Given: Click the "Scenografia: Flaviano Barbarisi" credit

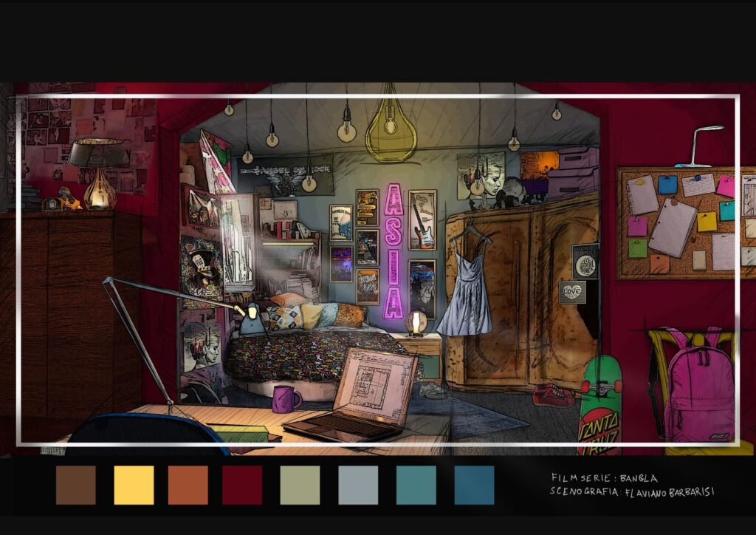Looking at the screenshot, I should tap(631, 491).
